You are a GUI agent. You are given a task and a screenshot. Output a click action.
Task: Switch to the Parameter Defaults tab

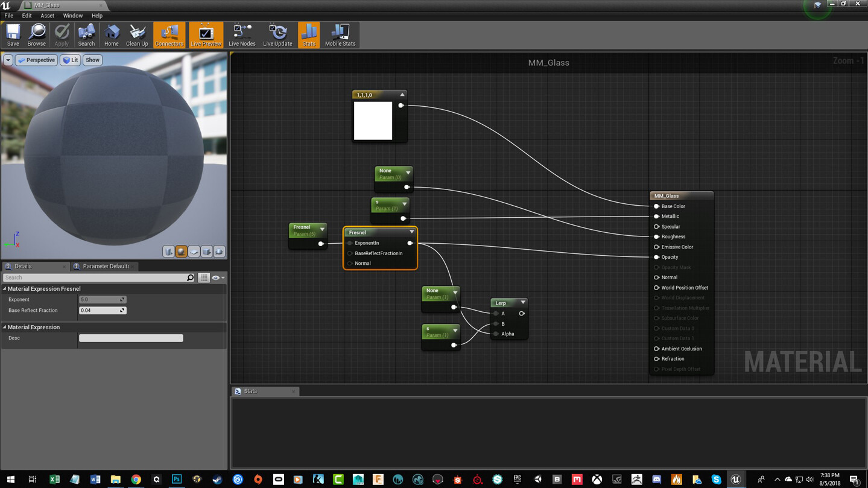coord(106,266)
